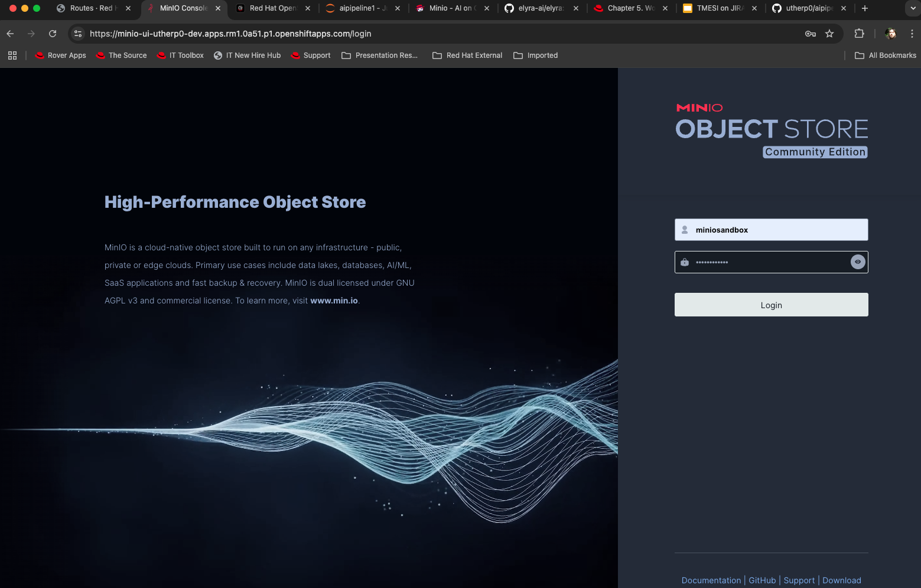Open the saved password key icon
This screenshot has width=921, height=588.
tap(811, 34)
